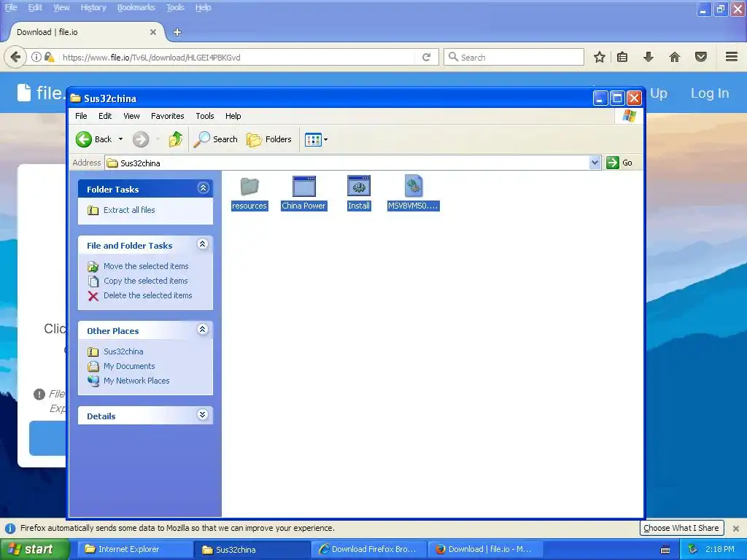The image size is (747, 560).
Task: Open the Firefox hamburger menu
Action: (732, 57)
